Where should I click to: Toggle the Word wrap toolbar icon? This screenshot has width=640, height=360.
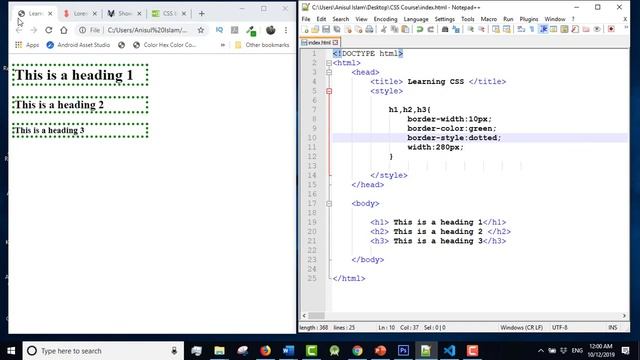tap(521, 29)
